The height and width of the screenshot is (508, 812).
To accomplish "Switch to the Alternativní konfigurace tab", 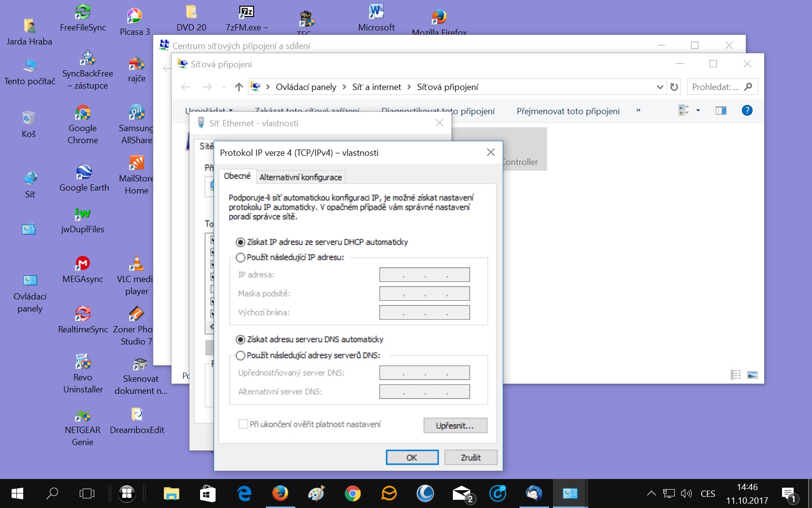I will click(x=300, y=177).
